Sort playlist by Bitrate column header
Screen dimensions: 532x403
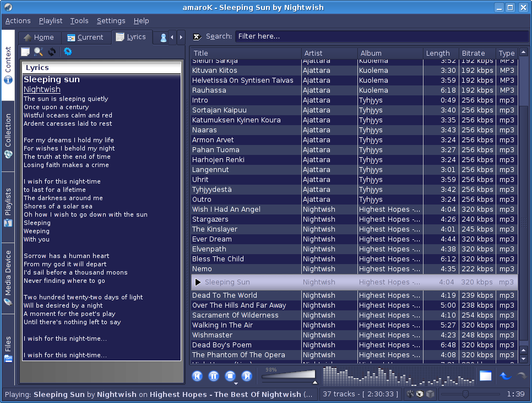coord(477,53)
